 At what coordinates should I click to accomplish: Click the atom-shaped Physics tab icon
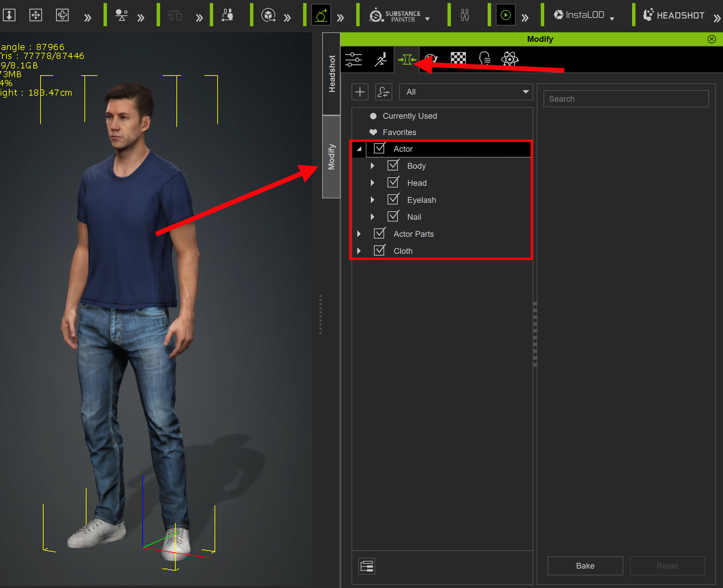(x=509, y=59)
